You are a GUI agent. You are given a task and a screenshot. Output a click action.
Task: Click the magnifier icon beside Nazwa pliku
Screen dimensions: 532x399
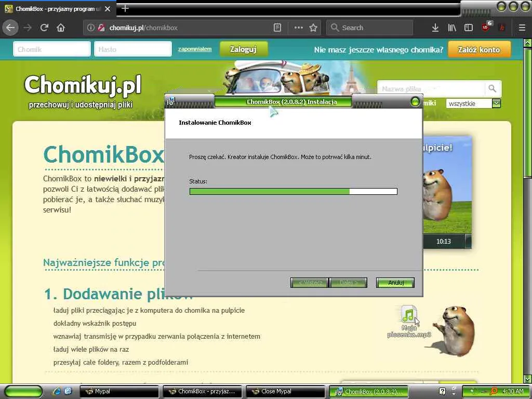493,88
